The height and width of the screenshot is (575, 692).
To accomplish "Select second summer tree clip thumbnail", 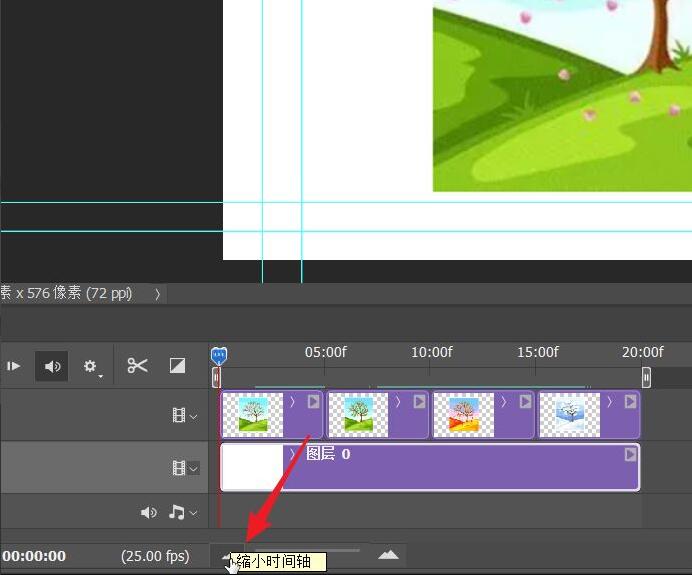I will (358, 415).
